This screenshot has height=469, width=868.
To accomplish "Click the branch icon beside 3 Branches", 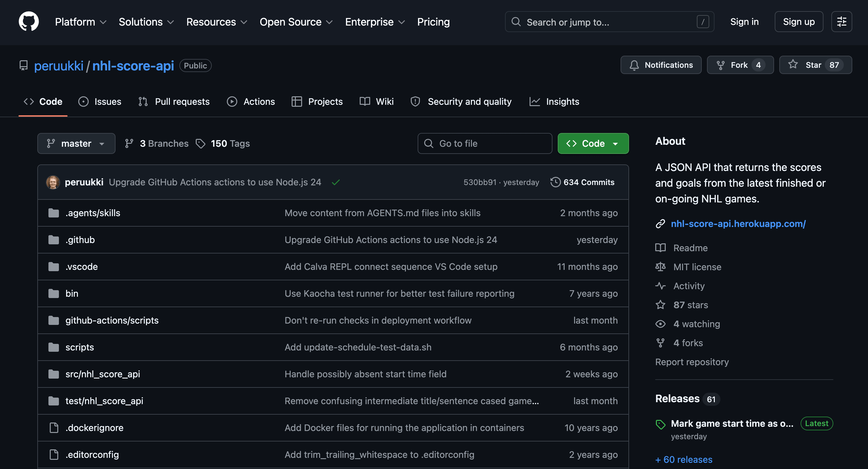I will point(129,144).
